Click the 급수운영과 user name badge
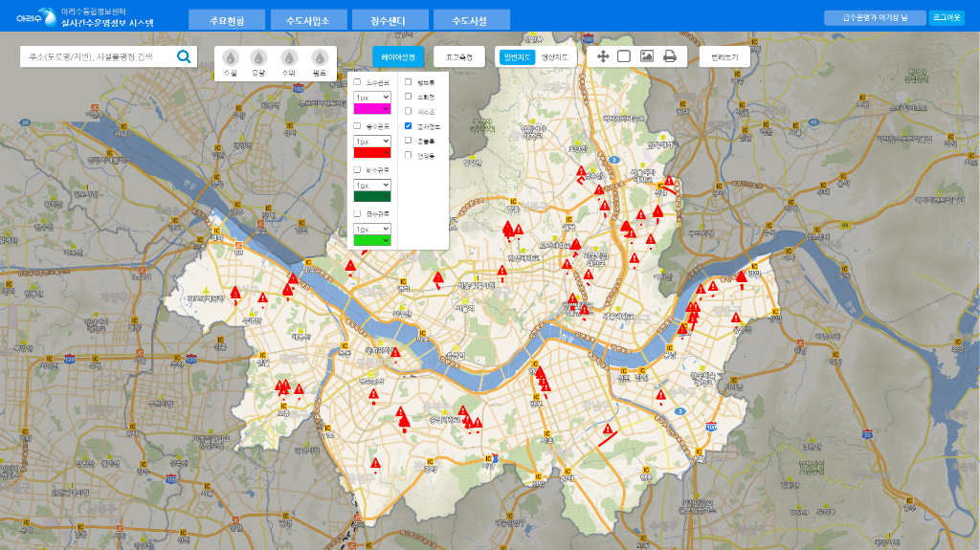Screen dimensions: 980x550 point(875,17)
